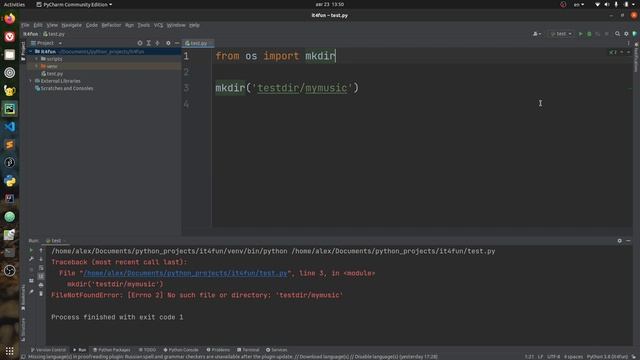Viewport: 640px width, 360px height.
Task: Toggle the Project tool window side tab
Action: [x=23, y=51]
